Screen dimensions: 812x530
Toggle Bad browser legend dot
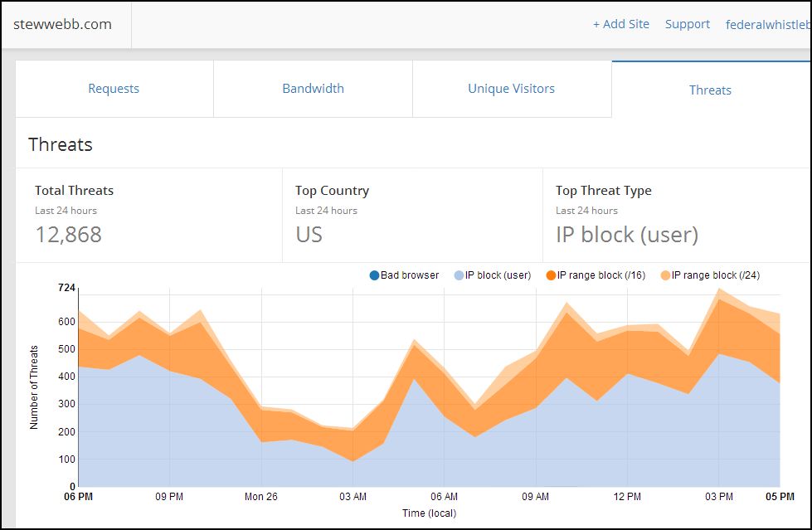[x=374, y=275]
